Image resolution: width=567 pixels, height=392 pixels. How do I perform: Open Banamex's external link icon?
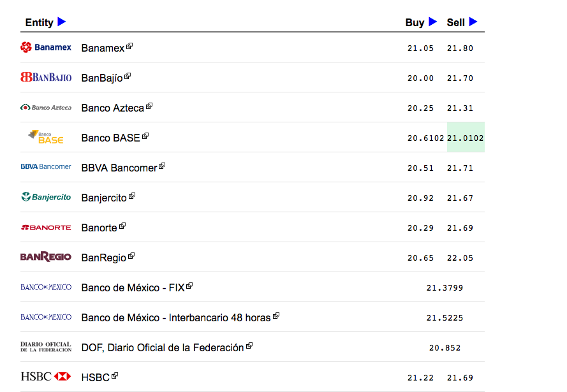tap(129, 44)
